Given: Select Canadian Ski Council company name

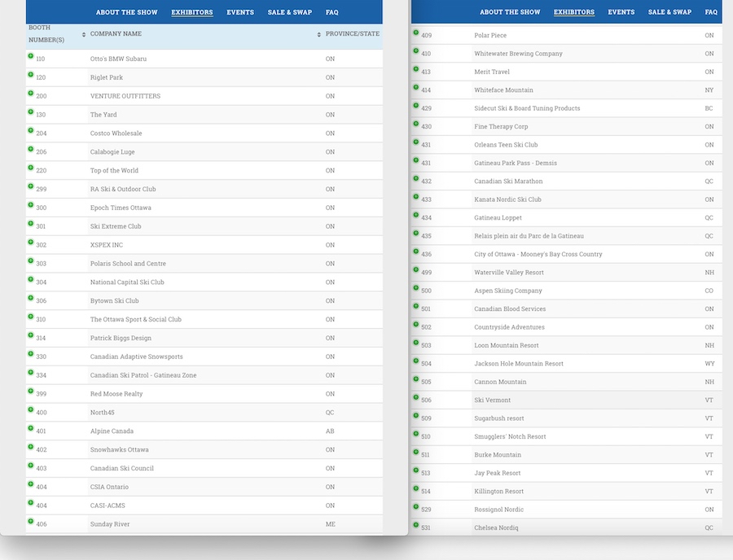Looking at the screenshot, I should coord(122,468).
